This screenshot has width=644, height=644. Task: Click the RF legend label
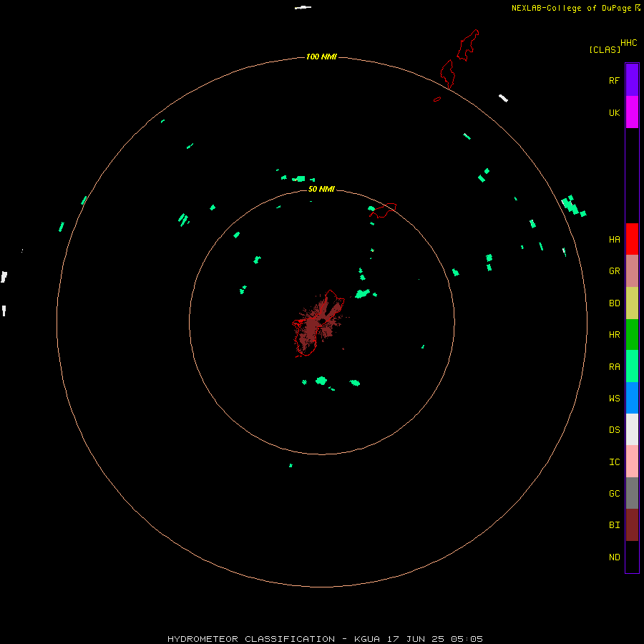pyautogui.click(x=614, y=80)
